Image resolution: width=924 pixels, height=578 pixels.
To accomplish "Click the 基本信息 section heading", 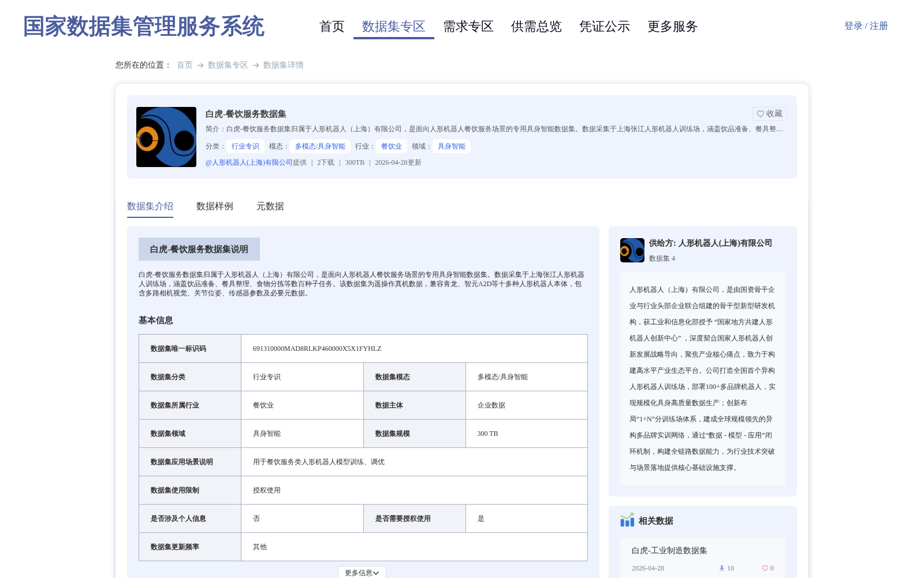I will click(x=156, y=320).
